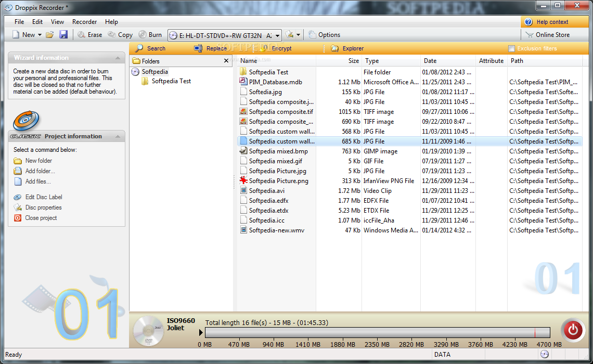Click the New project icon
Image resolution: width=593 pixels, height=364 pixels.
click(x=16, y=35)
